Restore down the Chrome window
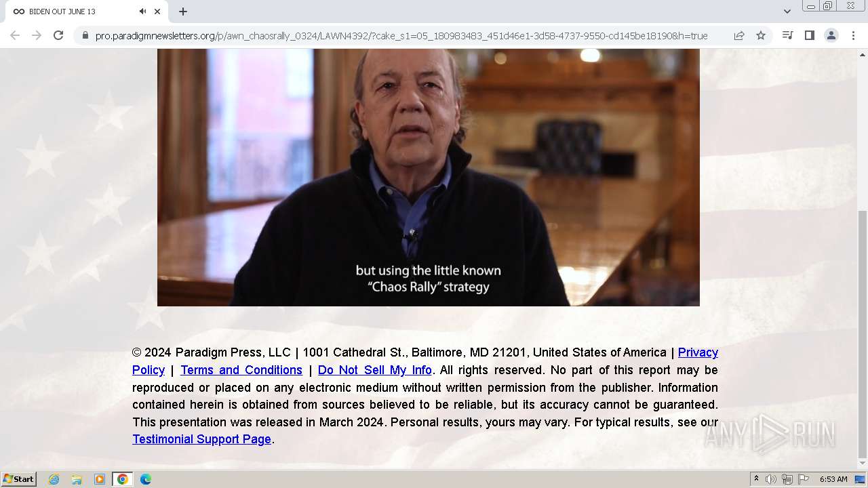 (x=828, y=6)
